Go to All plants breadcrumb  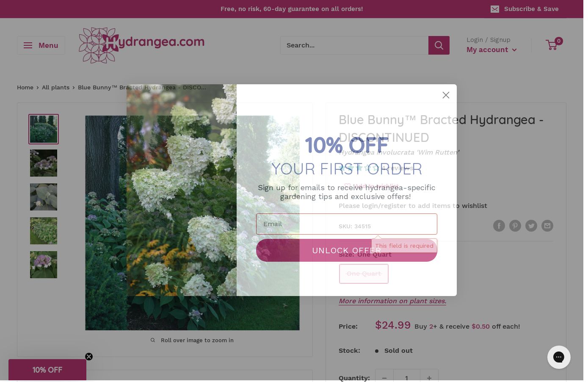coord(55,87)
